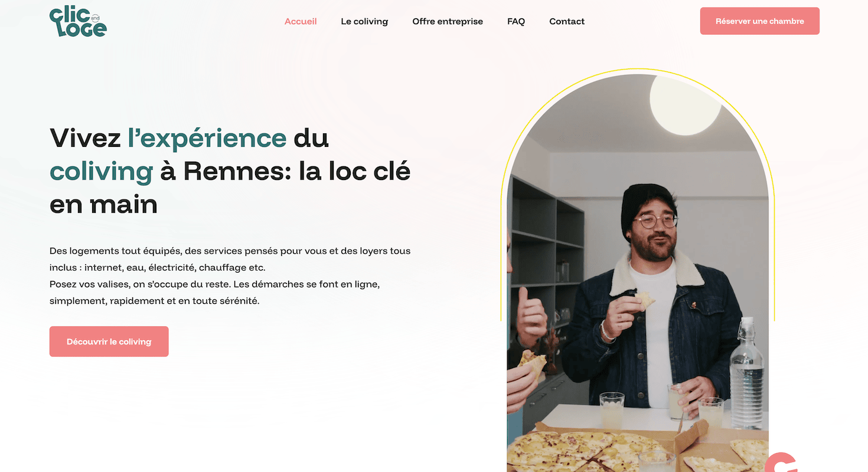Click the coral C emblem below the photo
Viewport: 868px width, 472px height.
(x=781, y=462)
